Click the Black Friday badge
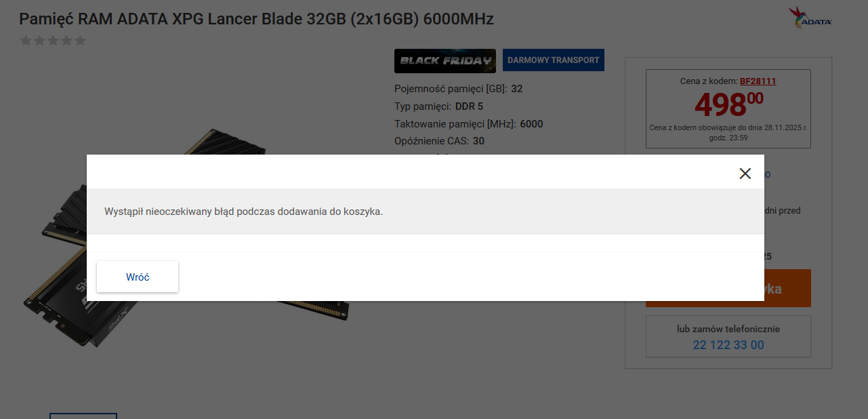This screenshot has height=419, width=868. [x=445, y=60]
